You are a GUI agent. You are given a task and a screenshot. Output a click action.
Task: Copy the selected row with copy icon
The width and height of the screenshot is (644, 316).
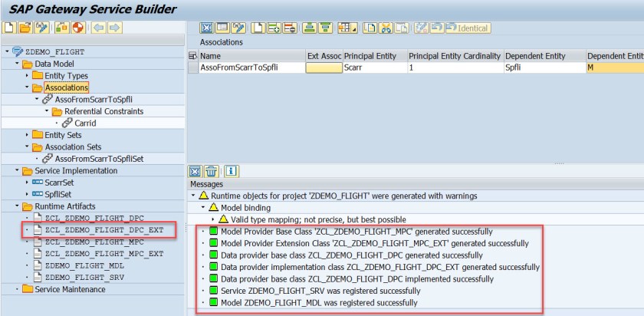click(x=370, y=28)
